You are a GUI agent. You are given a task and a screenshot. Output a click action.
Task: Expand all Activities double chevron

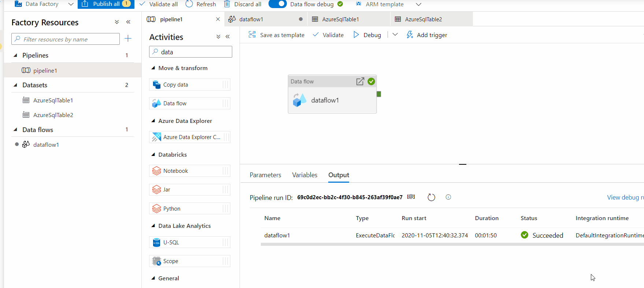pos(218,37)
